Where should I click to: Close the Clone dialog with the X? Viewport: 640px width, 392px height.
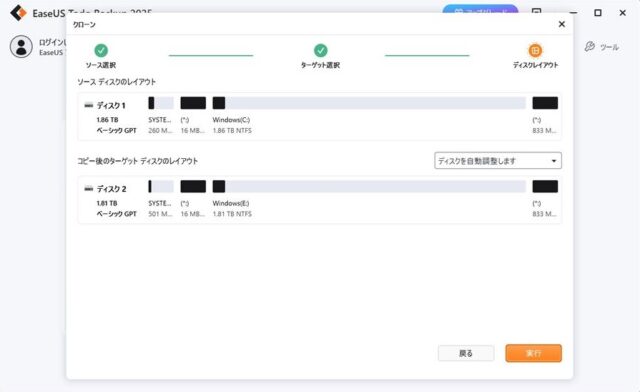562,24
